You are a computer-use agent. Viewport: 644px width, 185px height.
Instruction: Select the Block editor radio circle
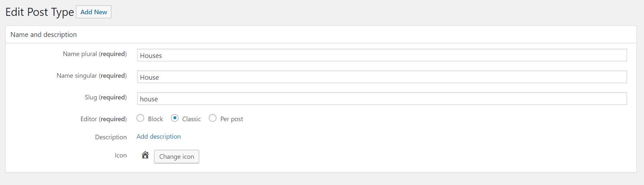click(140, 118)
